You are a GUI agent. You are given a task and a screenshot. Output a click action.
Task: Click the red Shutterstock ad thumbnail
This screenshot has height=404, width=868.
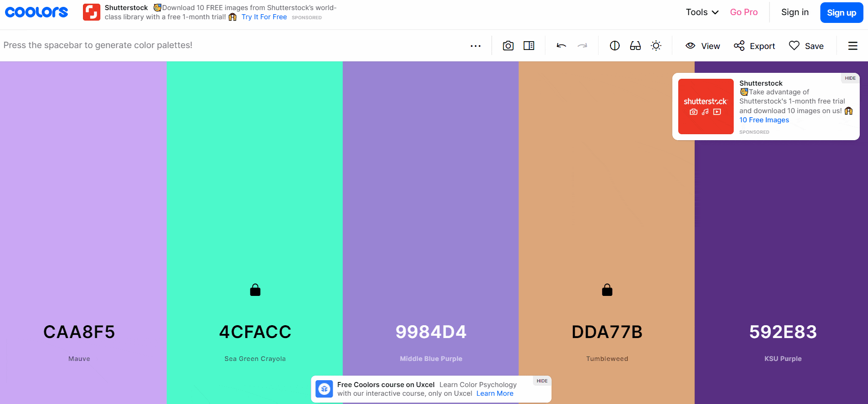[x=706, y=106]
